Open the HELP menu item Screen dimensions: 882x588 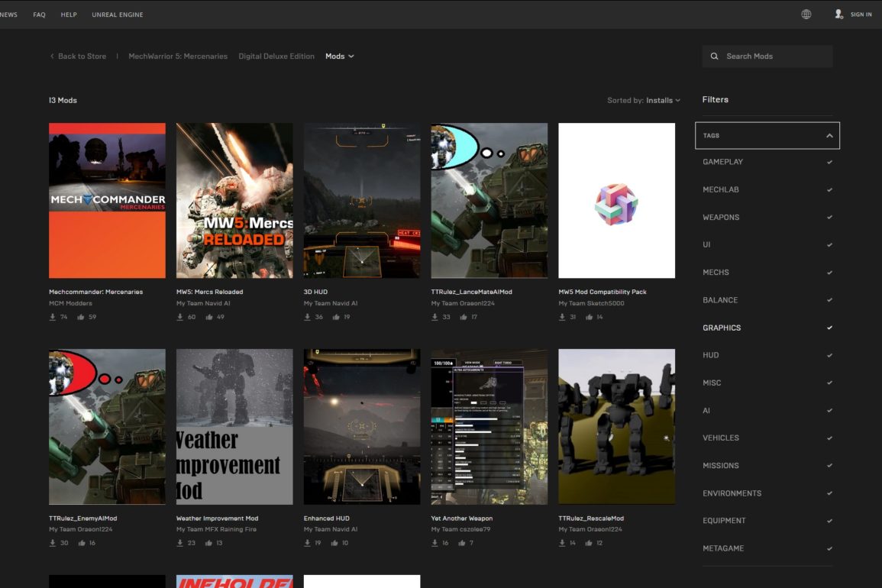point(69,15)
